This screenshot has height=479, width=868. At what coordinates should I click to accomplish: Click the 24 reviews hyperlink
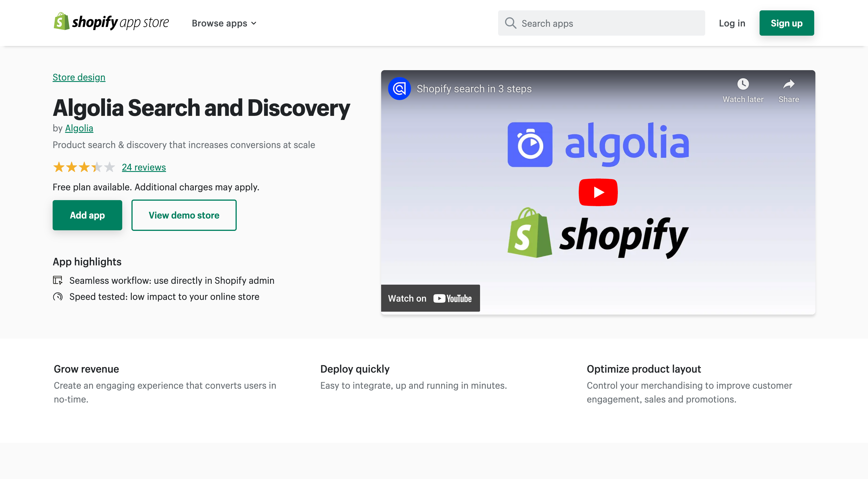coord(144,167)
